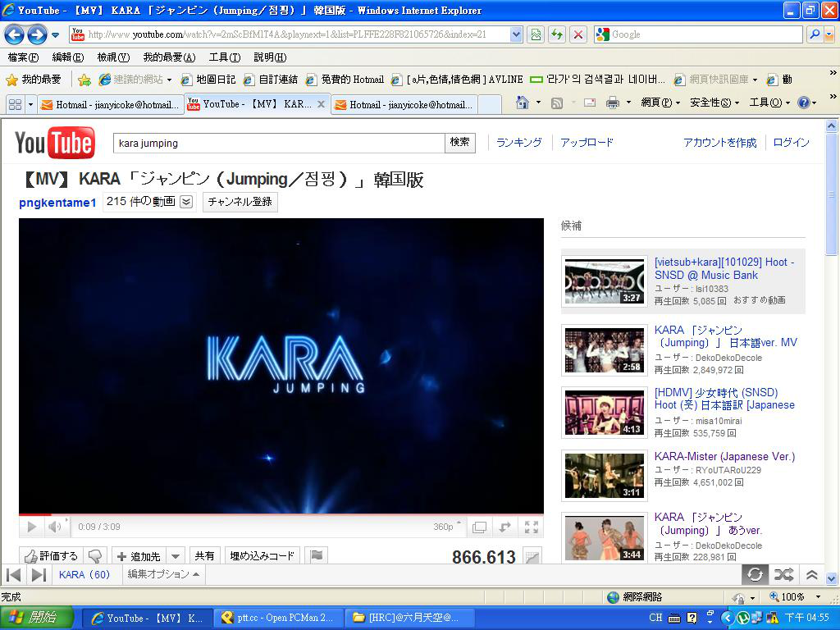
Task: Click Windows 開始 Start button
Action: pyautogui.click(x=36, y=618)
